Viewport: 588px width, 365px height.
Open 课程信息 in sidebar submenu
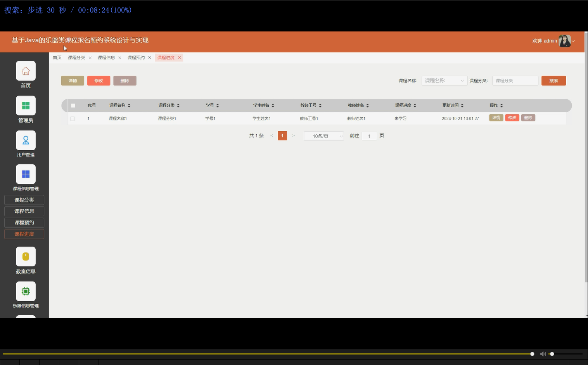(x=24, y=211)
